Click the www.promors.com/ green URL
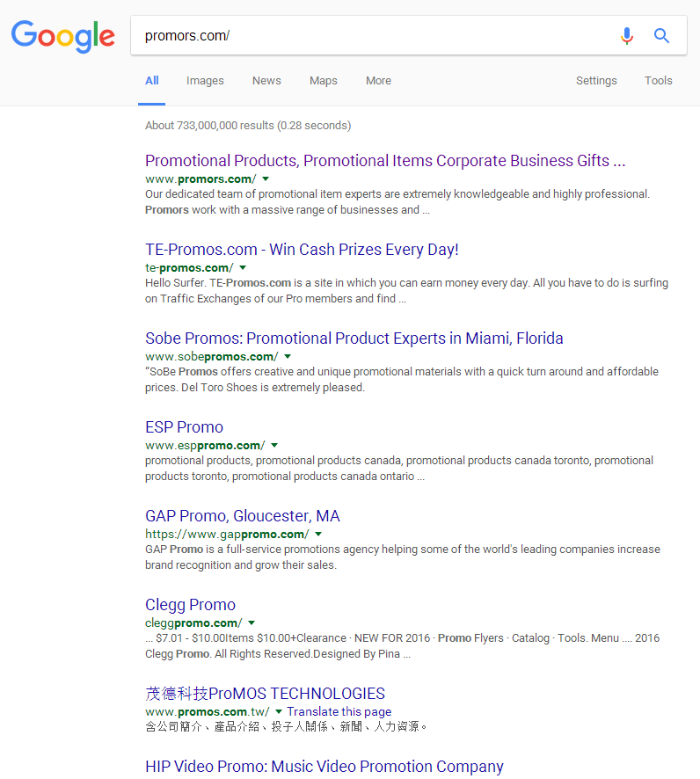The image size is (700, 779). coord(201,178)
